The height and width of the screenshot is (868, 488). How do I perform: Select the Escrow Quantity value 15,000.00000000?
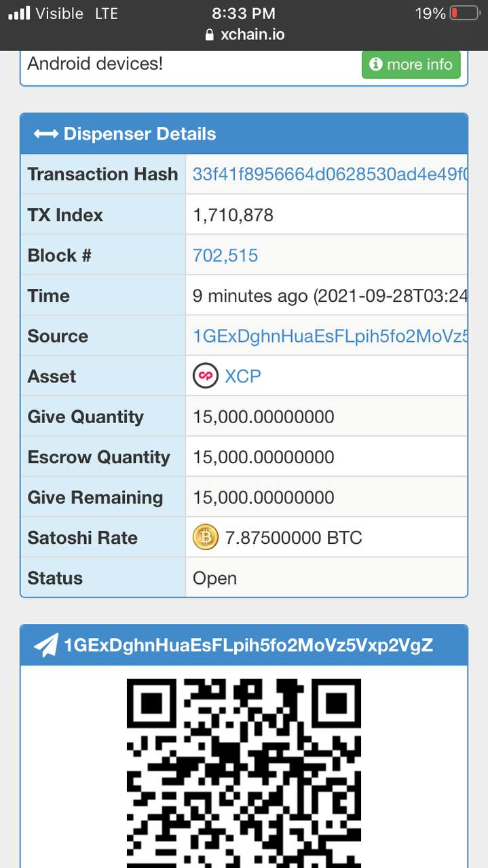tap(263, 457)
